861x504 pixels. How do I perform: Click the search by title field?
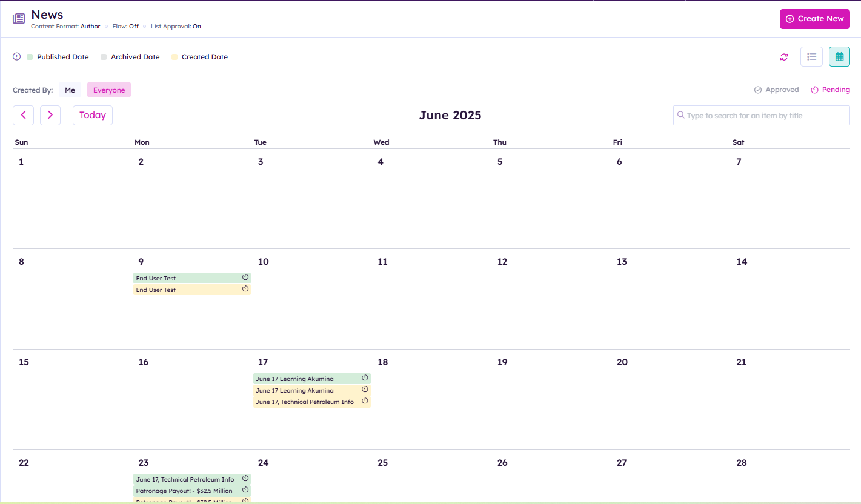(766, 116)
